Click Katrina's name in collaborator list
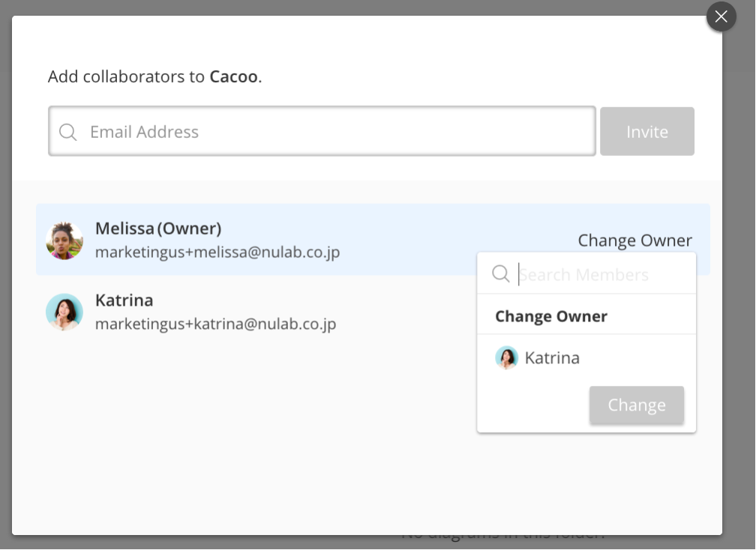Viewport: 756px width, 550px height. pyautogui.click(x=124, y=300)
